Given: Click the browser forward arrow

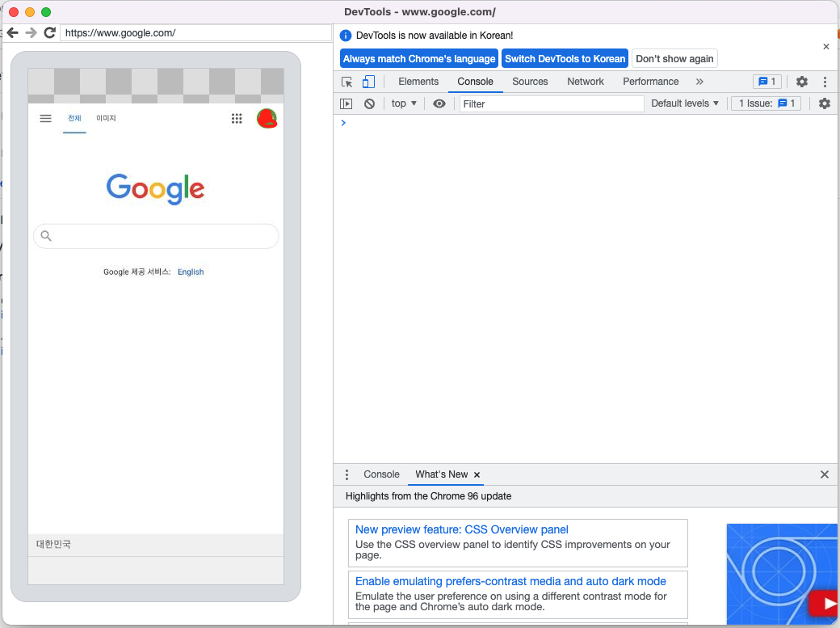Looking at the screenshot, I should 31,32.
